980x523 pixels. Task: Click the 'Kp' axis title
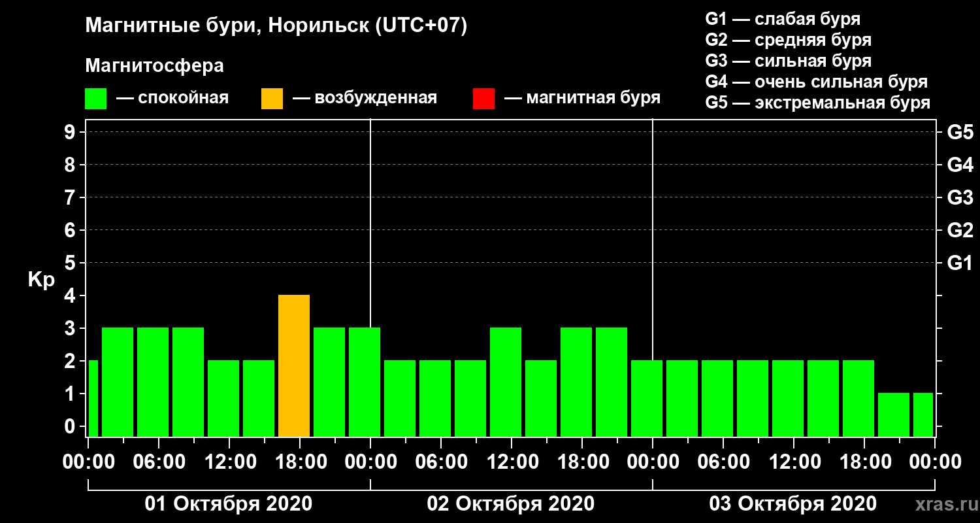click(41, 280)
